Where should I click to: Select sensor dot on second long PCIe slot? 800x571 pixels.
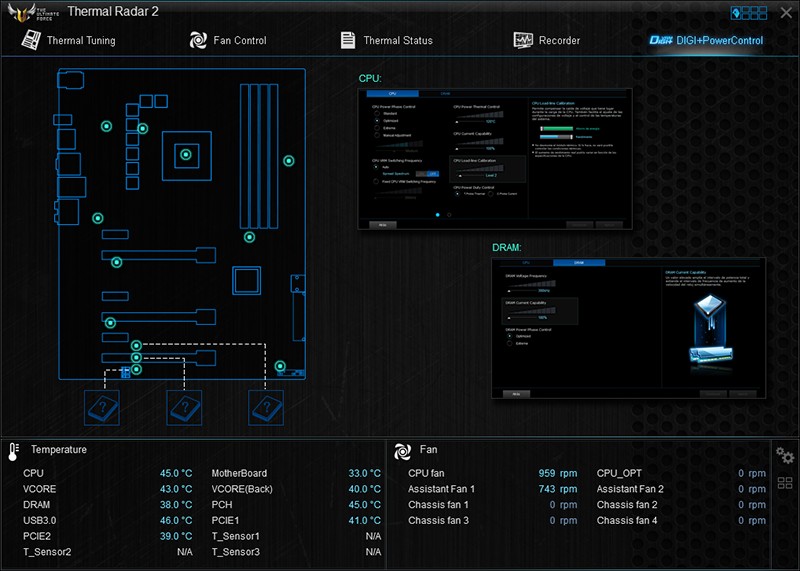[110, 322]
